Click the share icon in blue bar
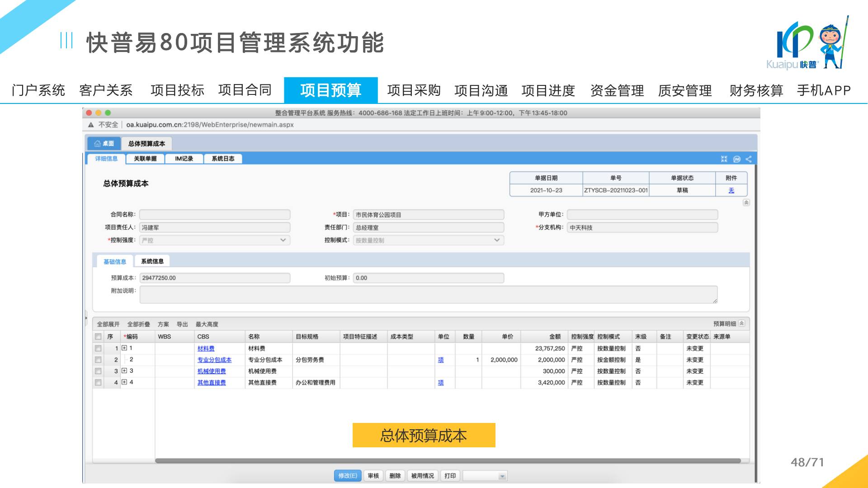This screenshot has height=488, width=868. click(x=749, y=159)
